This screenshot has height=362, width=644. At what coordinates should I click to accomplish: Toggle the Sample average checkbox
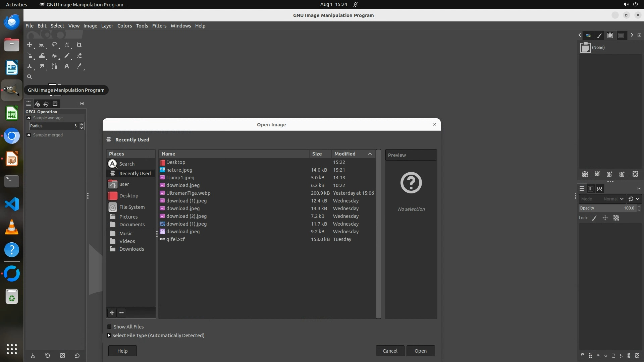pos(29,118)
